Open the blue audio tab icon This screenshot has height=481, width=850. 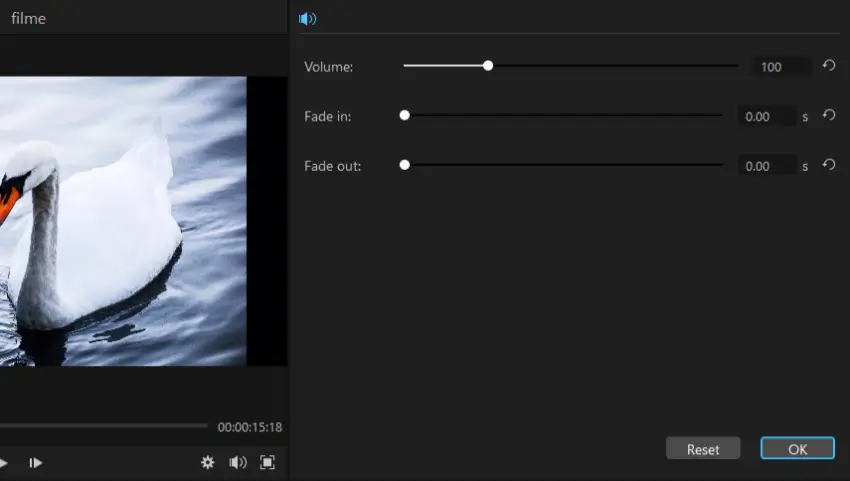coord(308,18)
